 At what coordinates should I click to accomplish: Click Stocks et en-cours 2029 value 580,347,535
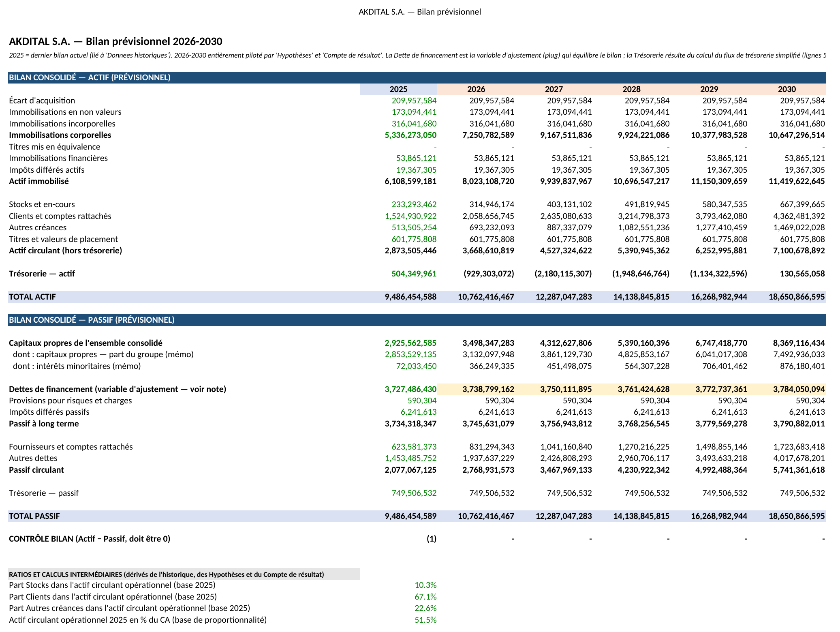coord(725,204)
